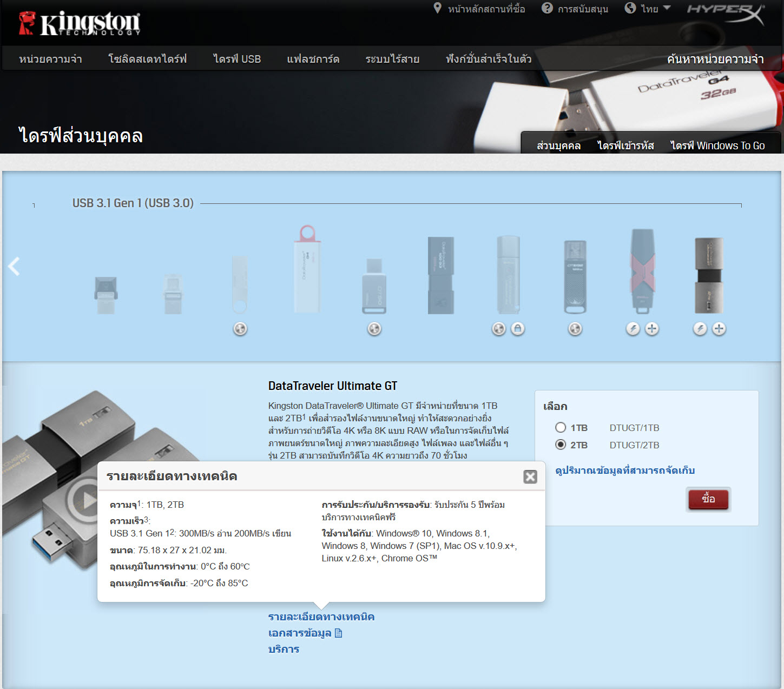Select the white drive with pink loop
This screenshot has height=689, width=784.
click(x=307, y=269)
